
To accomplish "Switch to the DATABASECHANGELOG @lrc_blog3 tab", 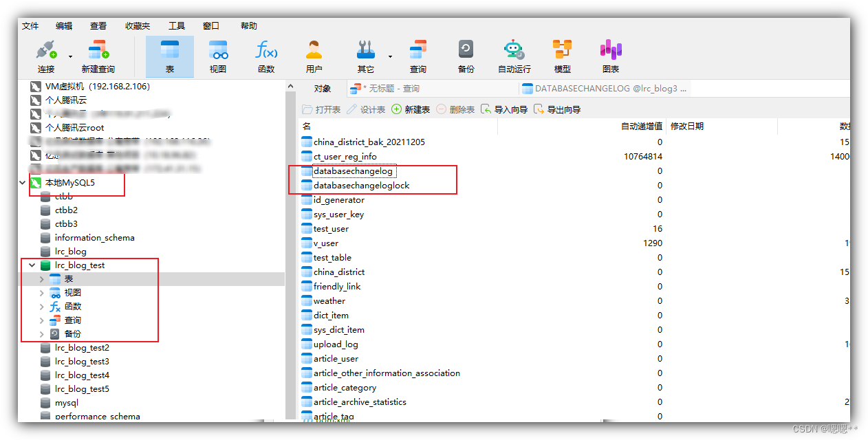I will tap(605, 89).
